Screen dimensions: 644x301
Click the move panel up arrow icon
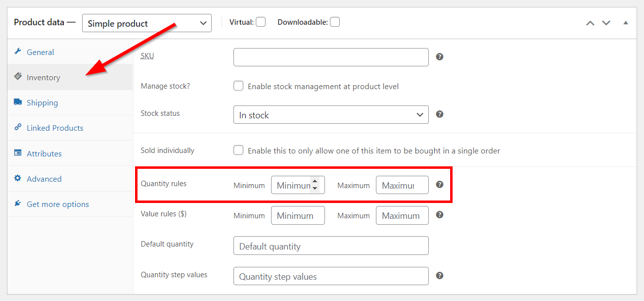pyautogui.click(x=590, y=23)
